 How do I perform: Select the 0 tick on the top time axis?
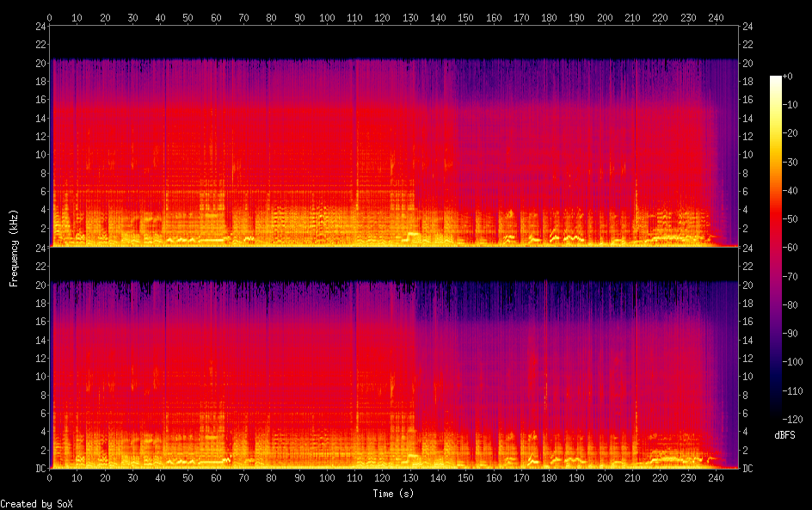(50, 17)
